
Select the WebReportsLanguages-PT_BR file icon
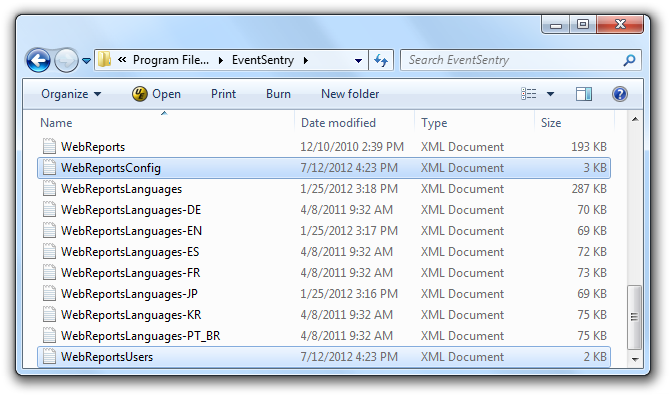click(x=49, y=335)
